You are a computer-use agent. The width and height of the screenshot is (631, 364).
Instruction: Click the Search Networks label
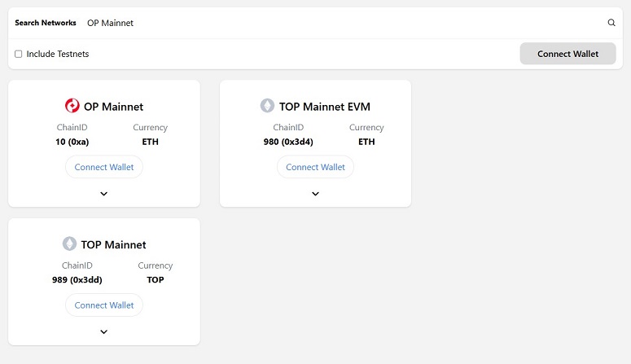[46, 23]
